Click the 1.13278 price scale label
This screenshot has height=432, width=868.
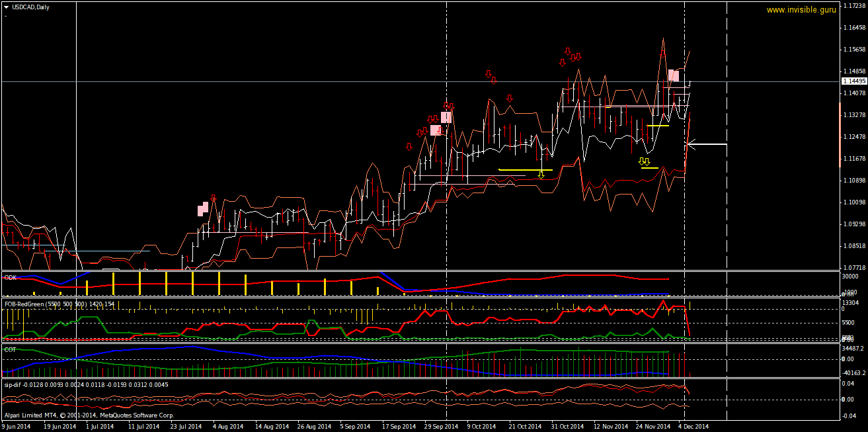853,115
